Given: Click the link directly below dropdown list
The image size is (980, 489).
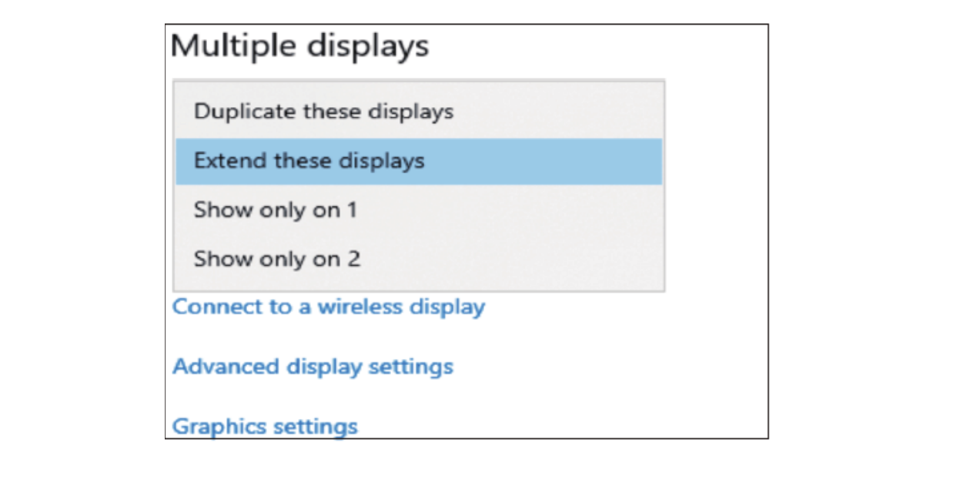Looking at the screenshot, I should (329, 306).
